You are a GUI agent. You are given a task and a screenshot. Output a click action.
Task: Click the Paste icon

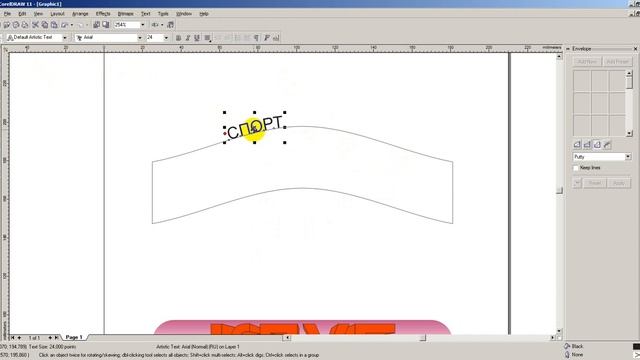coord(53,25)
